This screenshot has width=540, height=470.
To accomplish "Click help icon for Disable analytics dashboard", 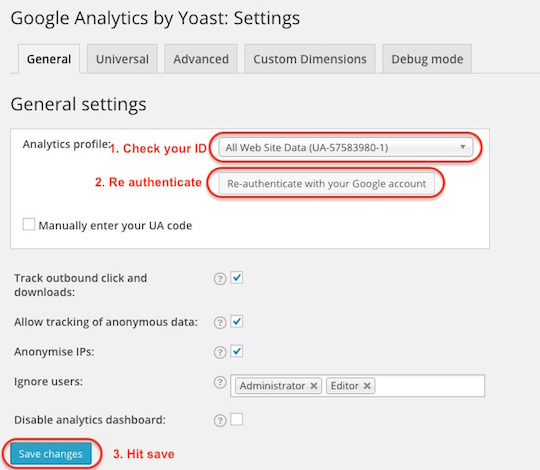I will 220,420.
